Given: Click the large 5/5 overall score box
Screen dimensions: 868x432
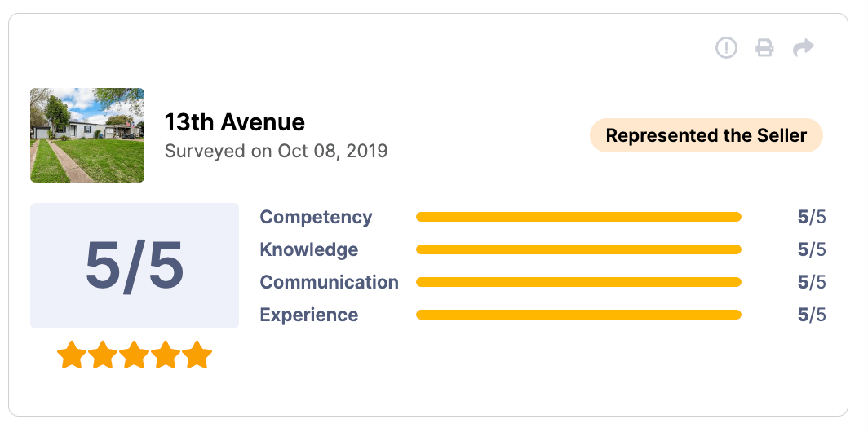Looking at the screenshot, I should tap(135, 266).
